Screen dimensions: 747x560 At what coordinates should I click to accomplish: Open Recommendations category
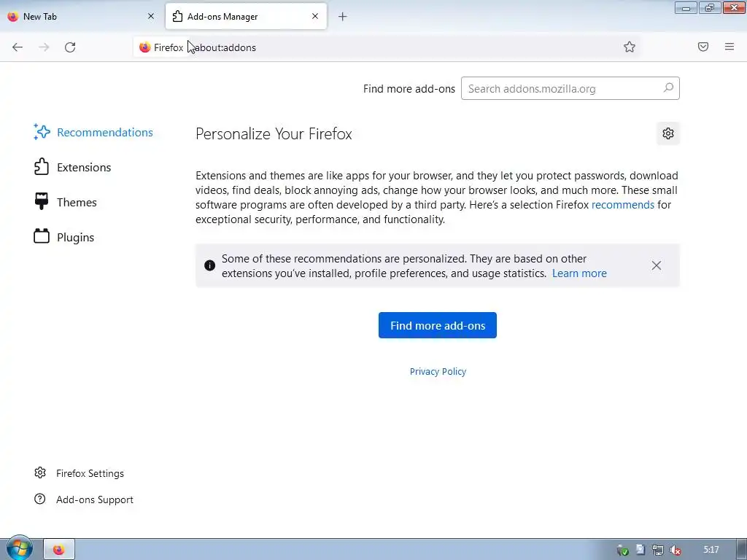tap(94, 133)
